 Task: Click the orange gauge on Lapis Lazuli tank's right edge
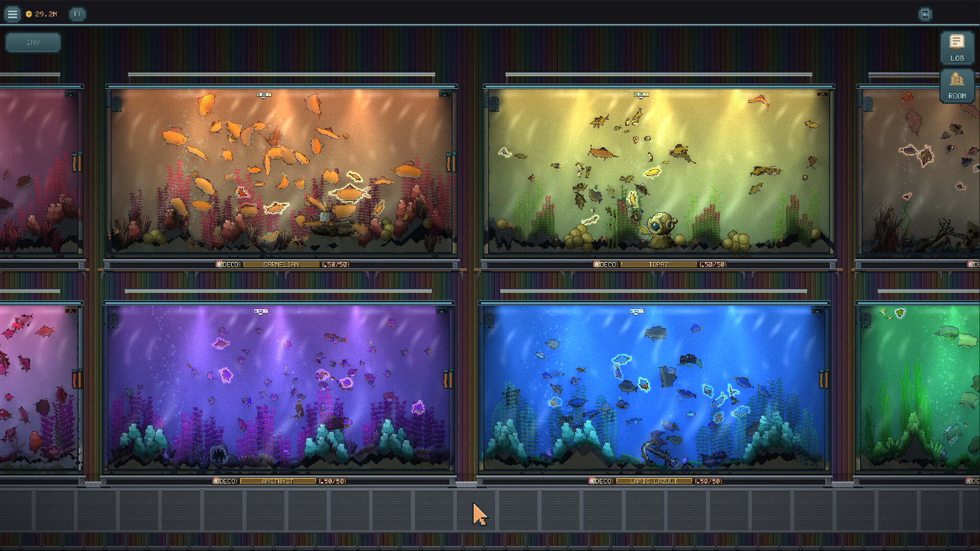click(x=824, y=379)
